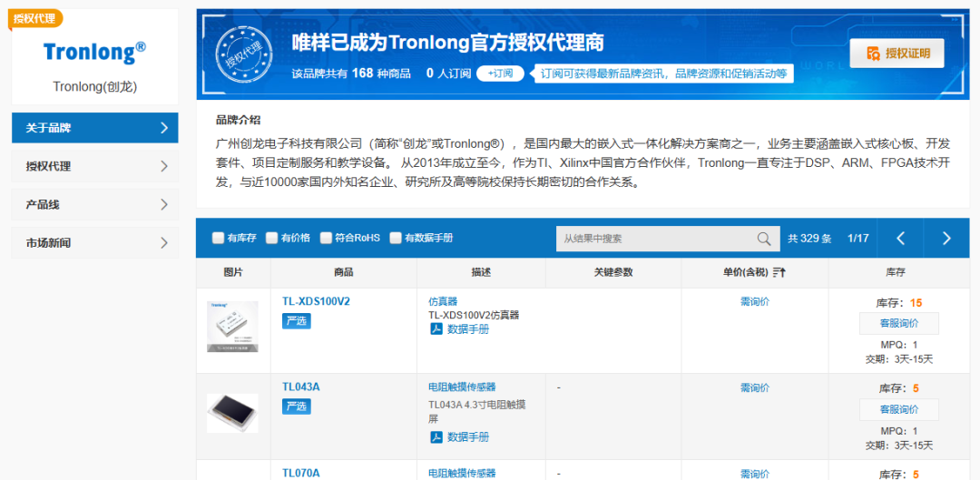Click 0 人订阅 subscriber count text

(449, 73)
